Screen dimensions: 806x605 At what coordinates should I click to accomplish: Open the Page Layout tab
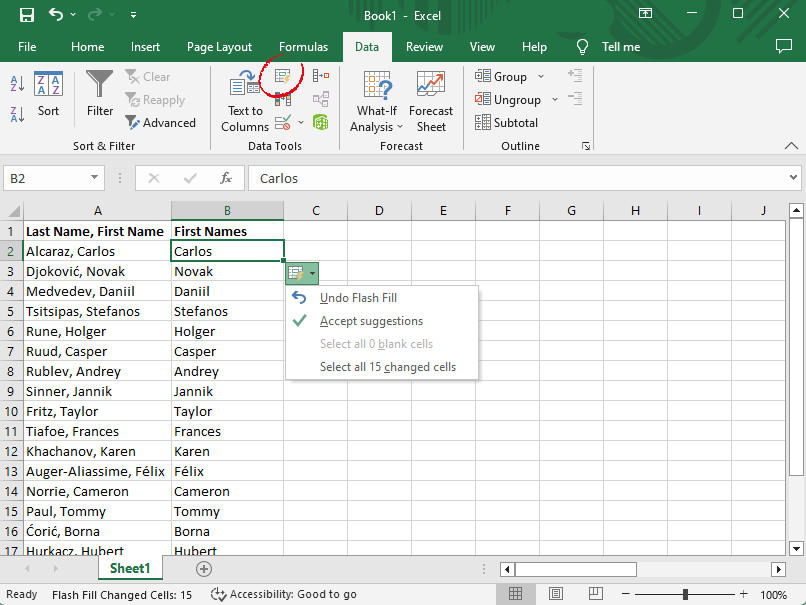[x=219, y=47]
